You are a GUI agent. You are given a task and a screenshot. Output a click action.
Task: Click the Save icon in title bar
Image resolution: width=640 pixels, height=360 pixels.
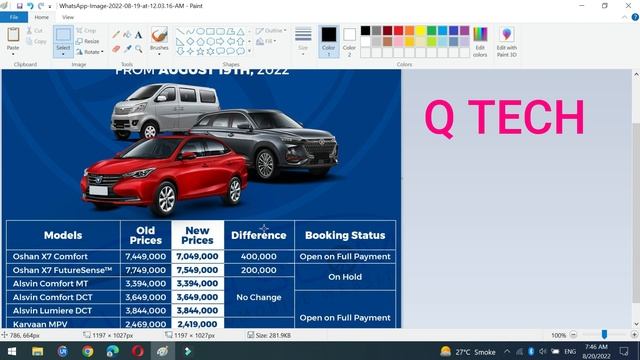(19, 6)
